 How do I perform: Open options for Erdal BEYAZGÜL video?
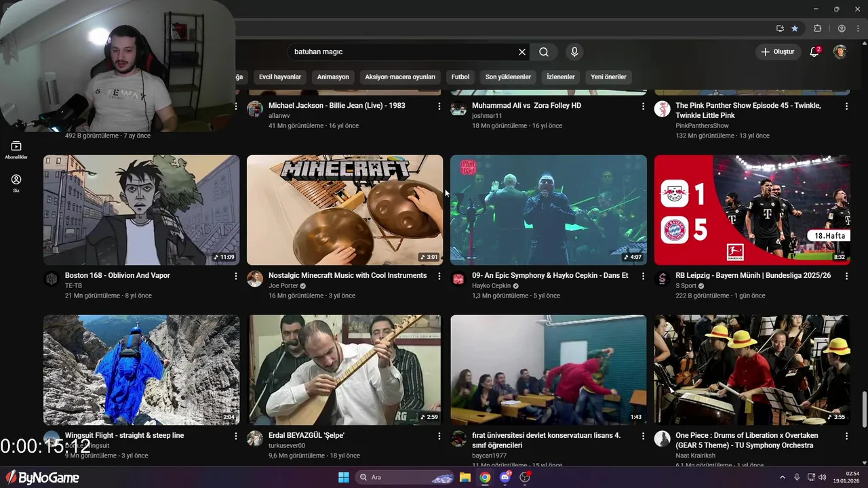pyautogui.click(x=439, y=436)
